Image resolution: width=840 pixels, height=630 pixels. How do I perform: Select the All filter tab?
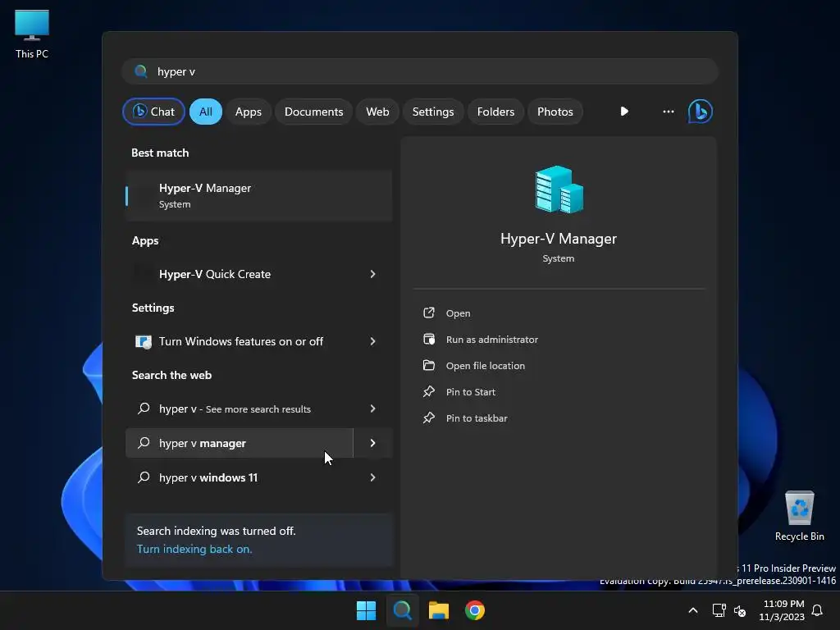pos(206,112)
